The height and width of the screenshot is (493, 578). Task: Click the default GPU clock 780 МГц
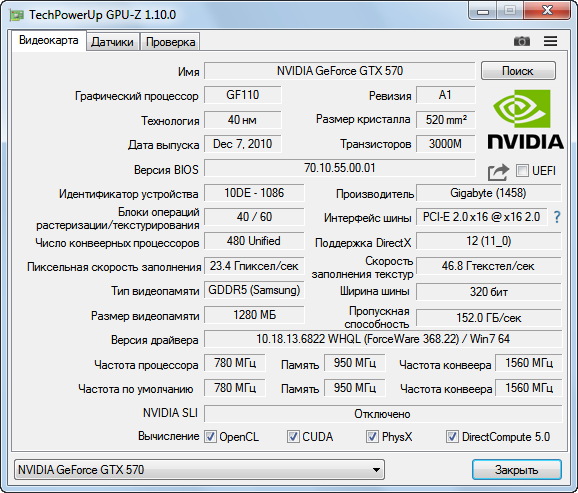(x=235, y=388)
